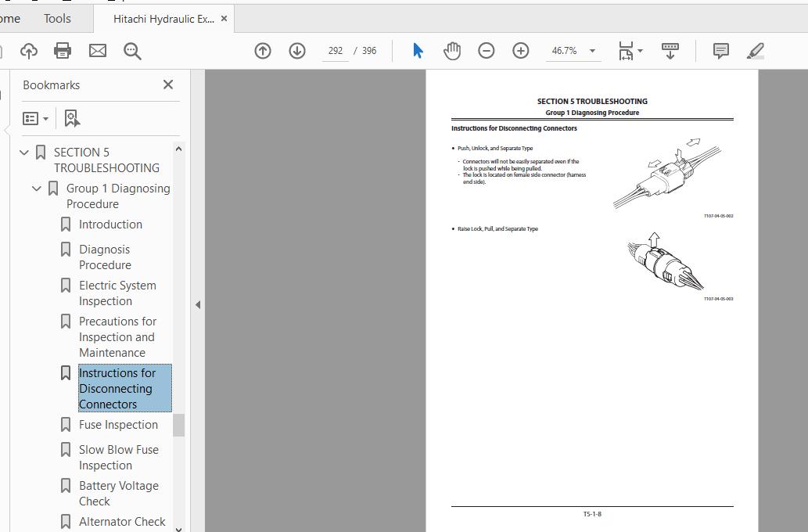Click the connector diagram T107-04-05-002

coord(667,173)
